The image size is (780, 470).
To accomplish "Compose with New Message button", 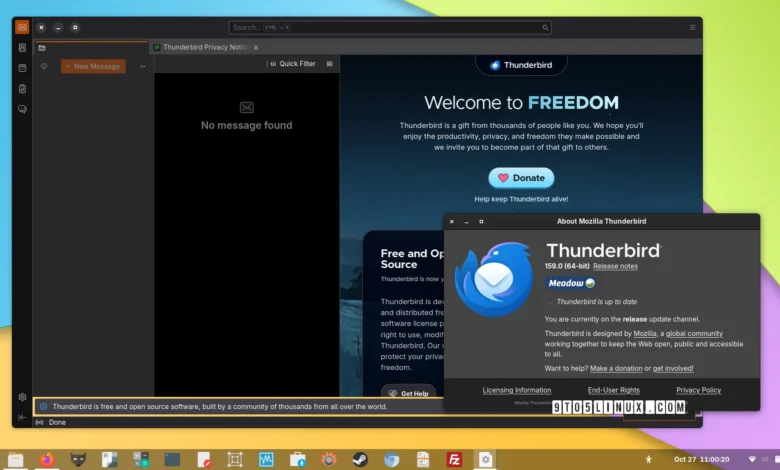I will (x=93, y=66).
